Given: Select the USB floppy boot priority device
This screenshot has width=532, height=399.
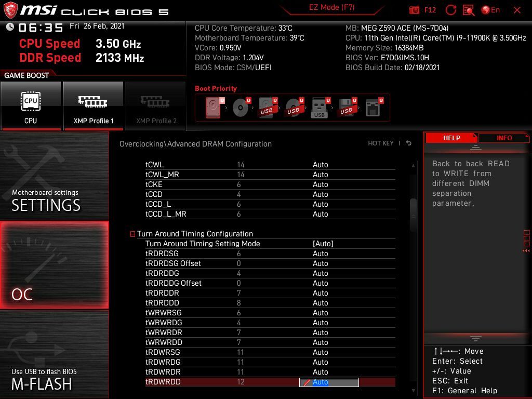Looking at the screenshot, I should click(x=347, y=108).
